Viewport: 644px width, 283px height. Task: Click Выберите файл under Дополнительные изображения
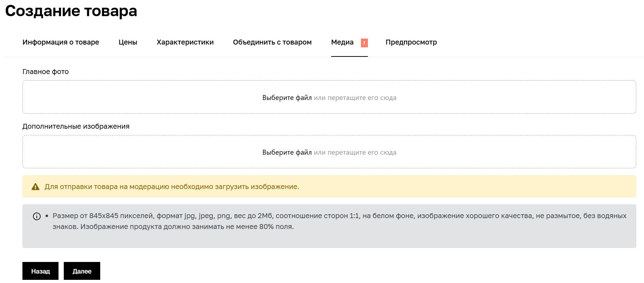pyautogui.click(x=287, y=152)
